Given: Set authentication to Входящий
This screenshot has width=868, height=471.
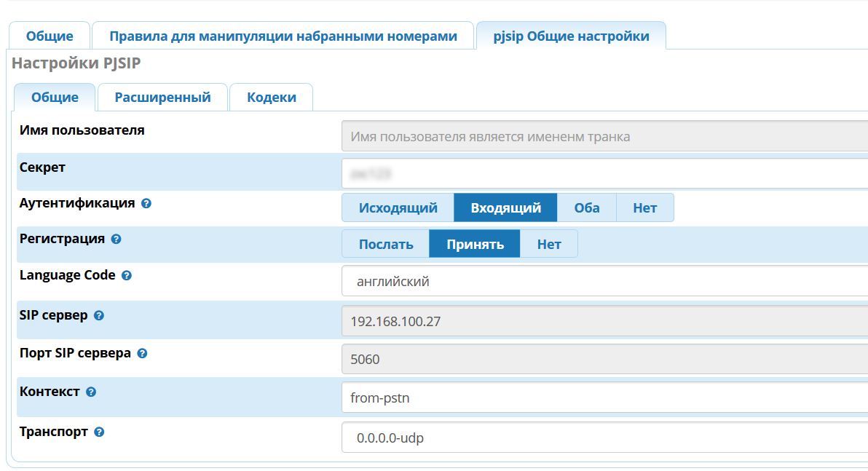Looking at the screenshot, I should (505, 207).
